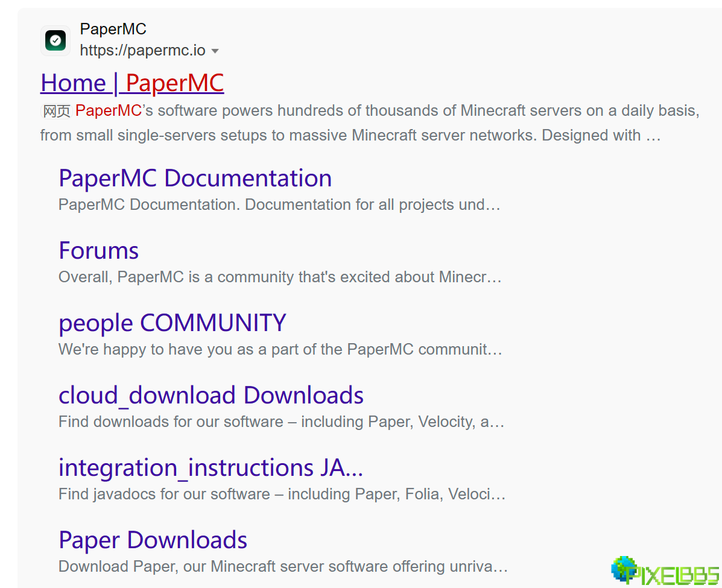Open the Home | PaperMC result title
Viewport: 722px width, 588px height.
pos(132,83)
